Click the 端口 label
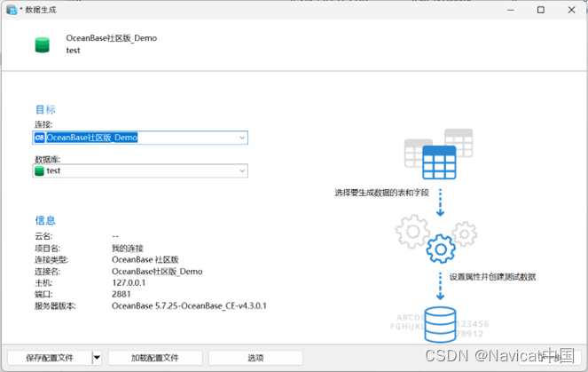This screenshot has width=588, height=372. pyautogui.click(x=43, y=294)
